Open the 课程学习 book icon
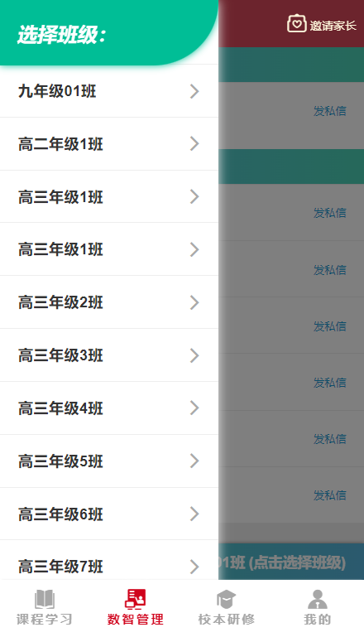This screenshot has width=364, height=637. click(45, 599)
